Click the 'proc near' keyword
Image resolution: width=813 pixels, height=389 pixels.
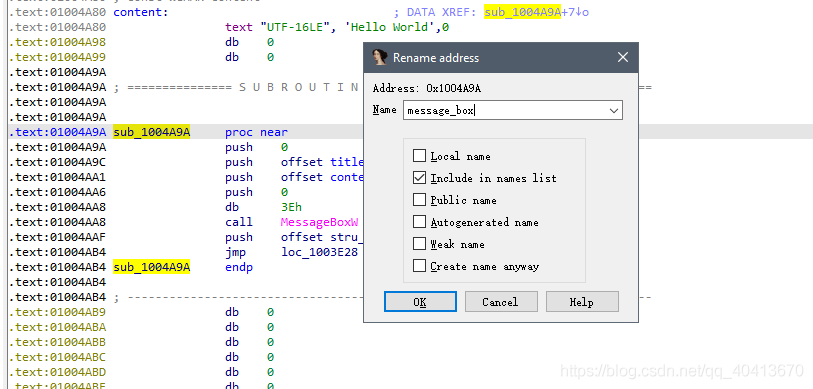[256, 132]
